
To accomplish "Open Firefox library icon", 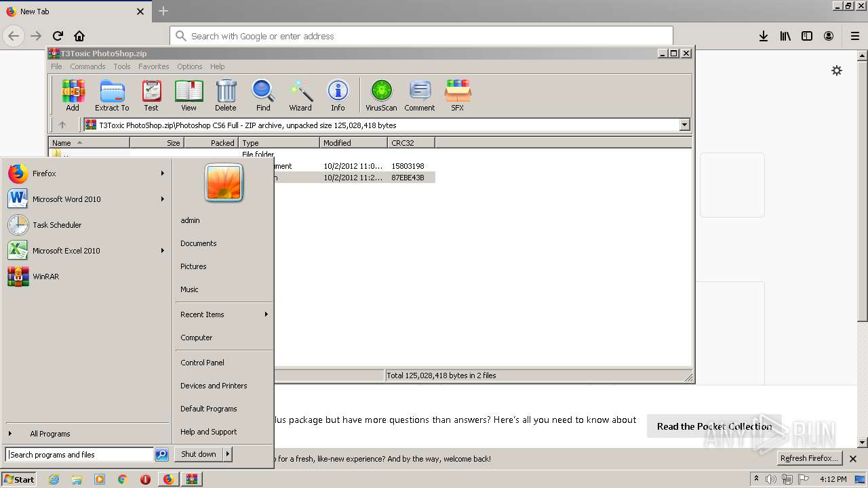I will point(785,36).
